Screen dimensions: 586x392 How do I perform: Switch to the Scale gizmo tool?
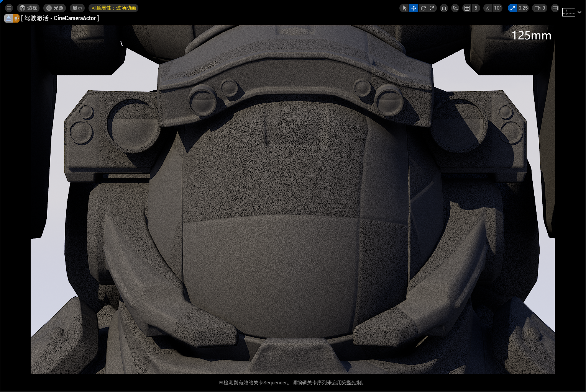pos(432,8)
